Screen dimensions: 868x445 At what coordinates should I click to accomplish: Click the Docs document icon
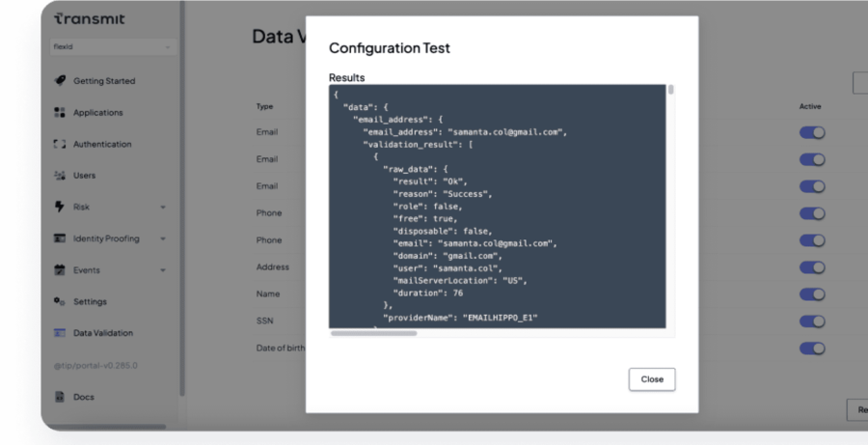pos(60,397)
